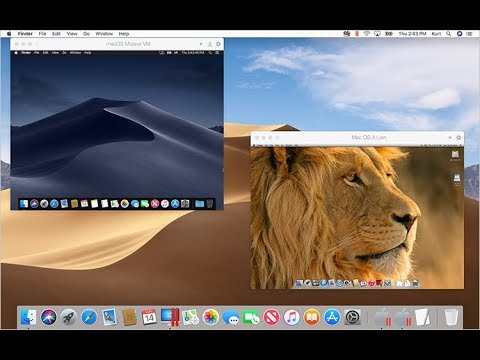This screenshot has width=480, height=360.
Task: Open the host Window menu
Action: (x=104, y=34)
